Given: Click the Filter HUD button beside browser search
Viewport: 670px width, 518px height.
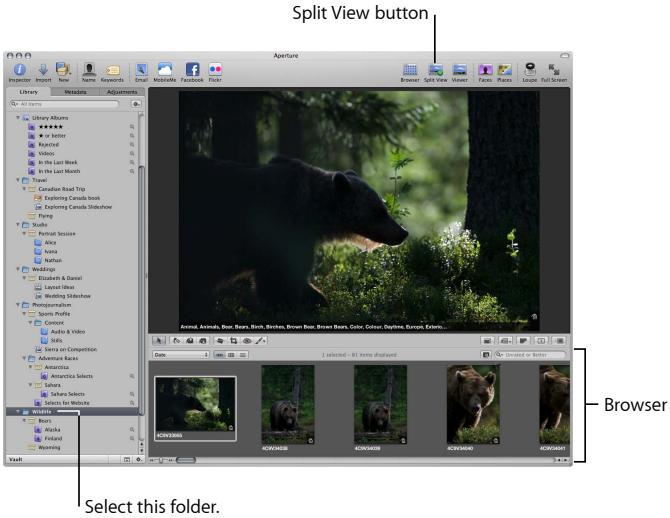Looking at the screenshot, I should tap(486, 355).
